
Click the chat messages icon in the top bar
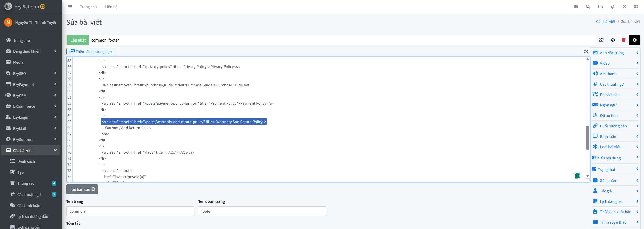(x=600, y=7)
